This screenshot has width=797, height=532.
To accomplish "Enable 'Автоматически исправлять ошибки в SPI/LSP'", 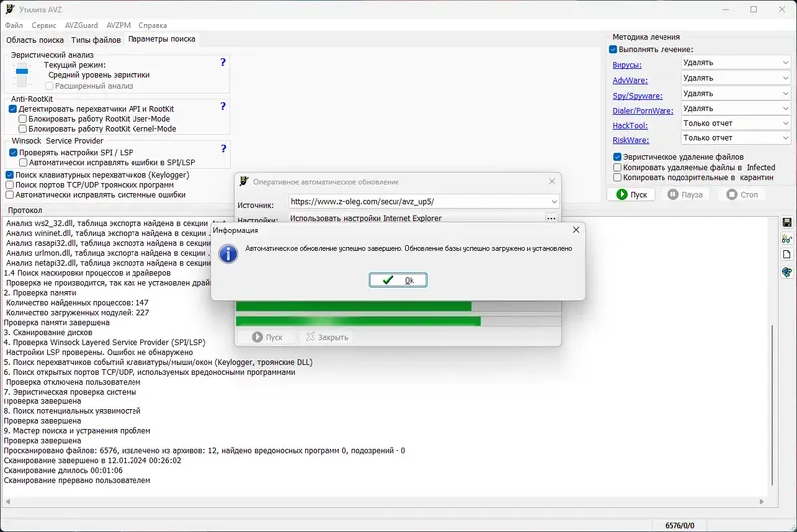I will [x=23, y=162].
